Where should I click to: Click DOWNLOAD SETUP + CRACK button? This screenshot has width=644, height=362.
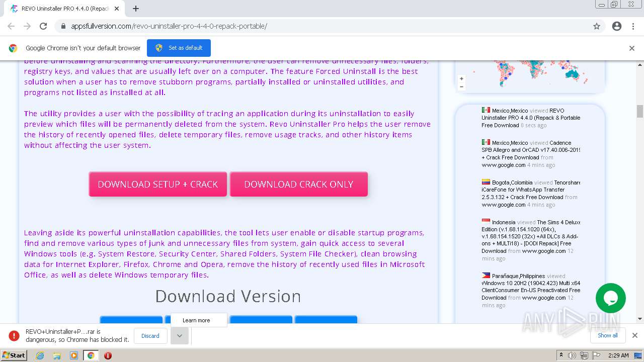158,184
